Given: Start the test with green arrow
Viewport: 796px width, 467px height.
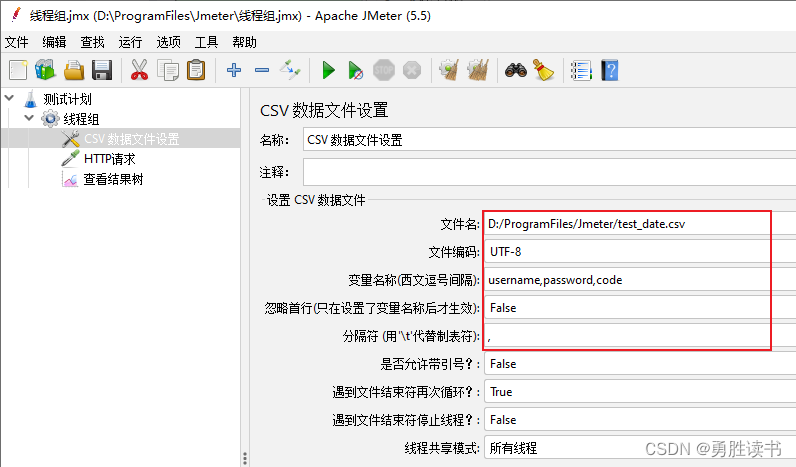Looking at the screenshot, I should pyautogui.click(x=328, y=70).
